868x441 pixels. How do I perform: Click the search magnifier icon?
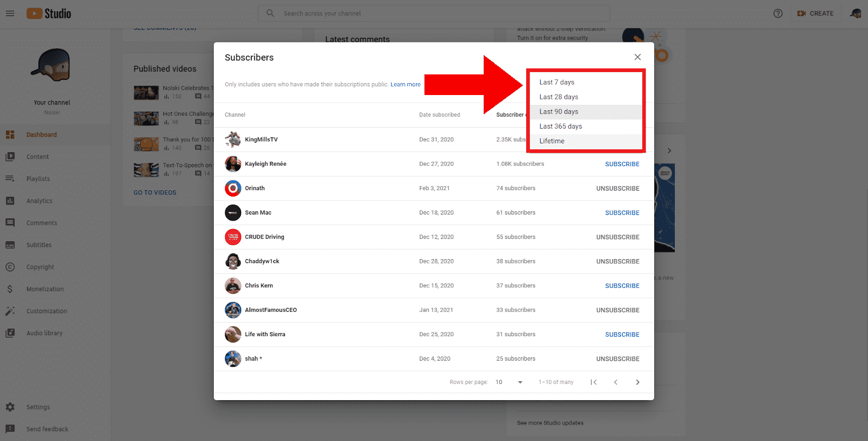pos(270,13)
